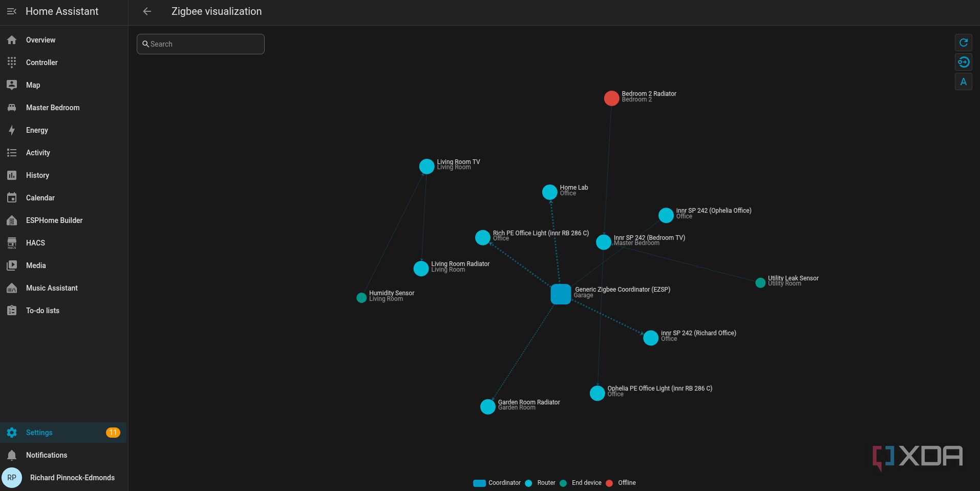Viewport: 980px width, 491px height.
Task: Select the Humidity Sensor end device node
Action: [361, 298]
